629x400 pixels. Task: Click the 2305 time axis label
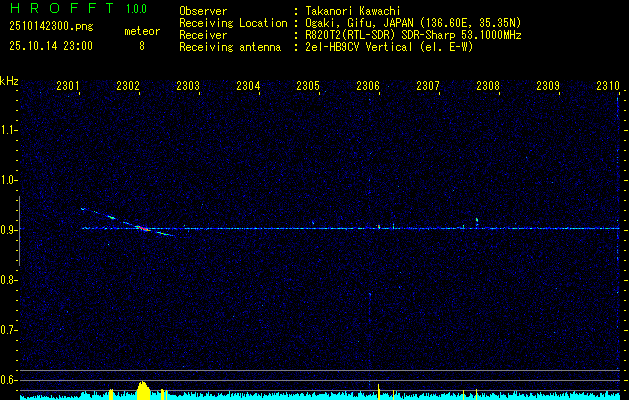pos(308,85)
